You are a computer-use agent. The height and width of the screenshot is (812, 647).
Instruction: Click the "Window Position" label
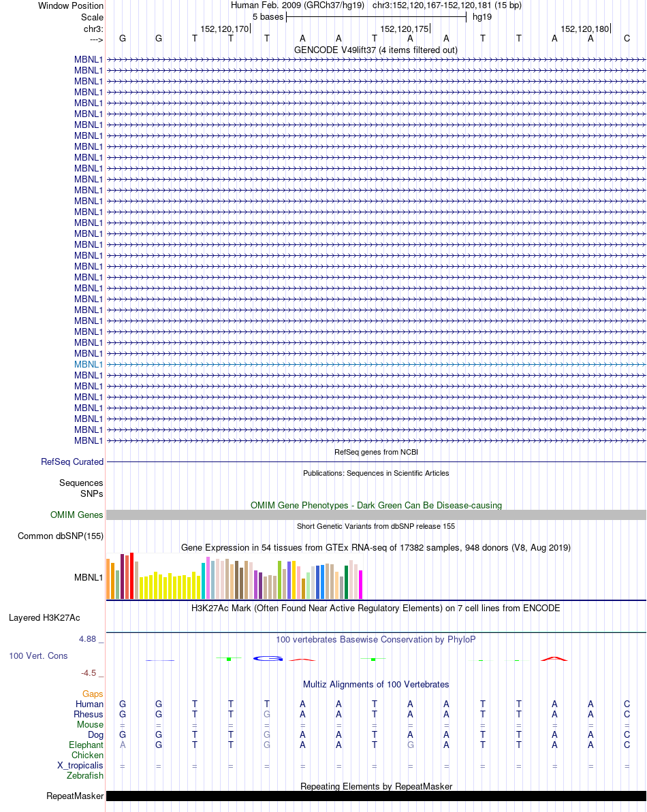pyautogui.click(x=70, y=5)
